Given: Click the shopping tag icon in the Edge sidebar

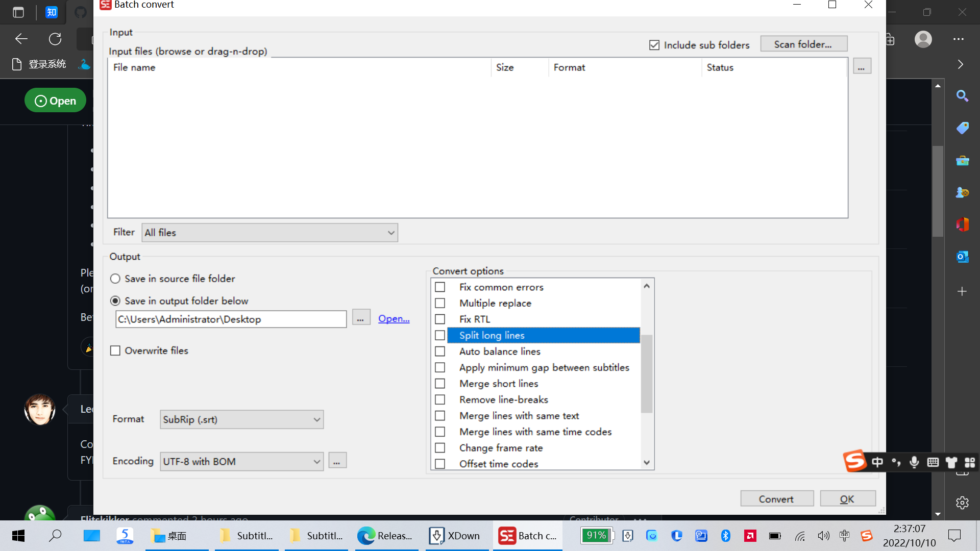Looking at the screenshot, I should tap(962, 128).
